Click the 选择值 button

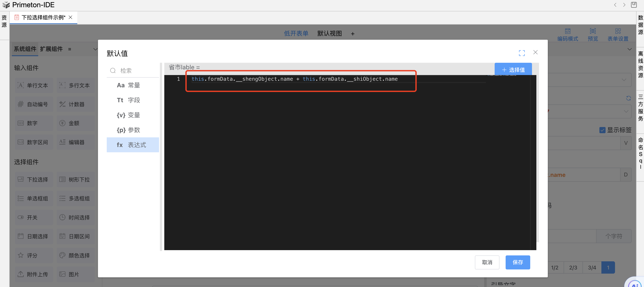513,70
